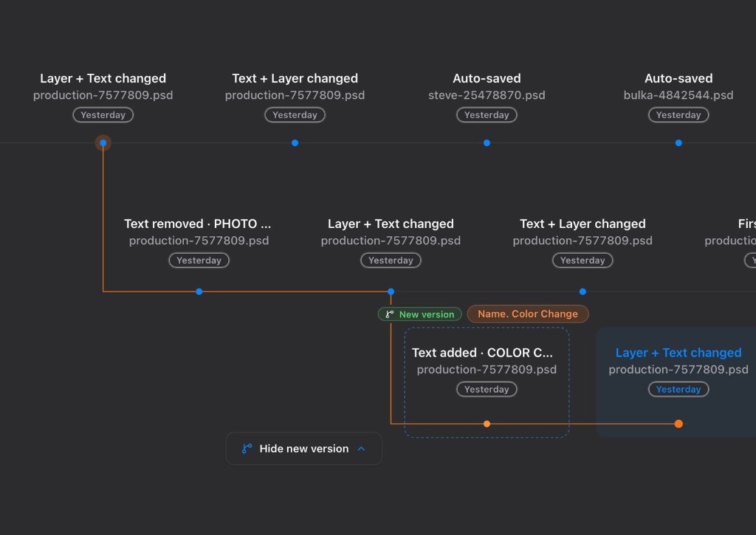Viewport: 756px width, 535px height.
Task: Click the large orange dot of the selected version
Action: pos(678,424)
